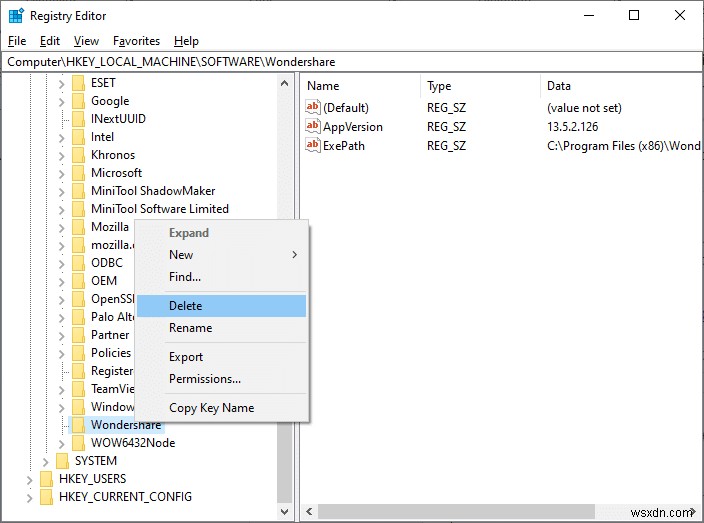The width and height of the screenshot is (704, 523).
Task: Expand the Microsoft key
Action: tap(62, 174)
